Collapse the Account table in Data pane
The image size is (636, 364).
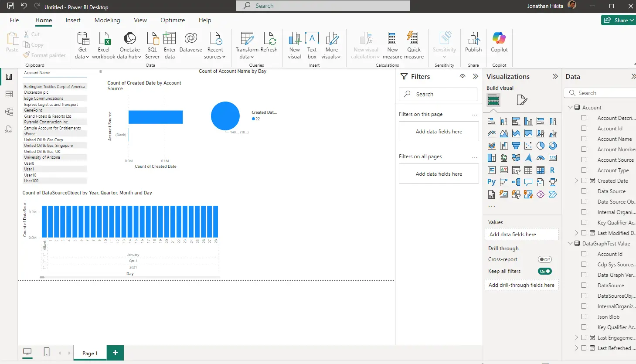pyautogui.click(x=570, y=107)
